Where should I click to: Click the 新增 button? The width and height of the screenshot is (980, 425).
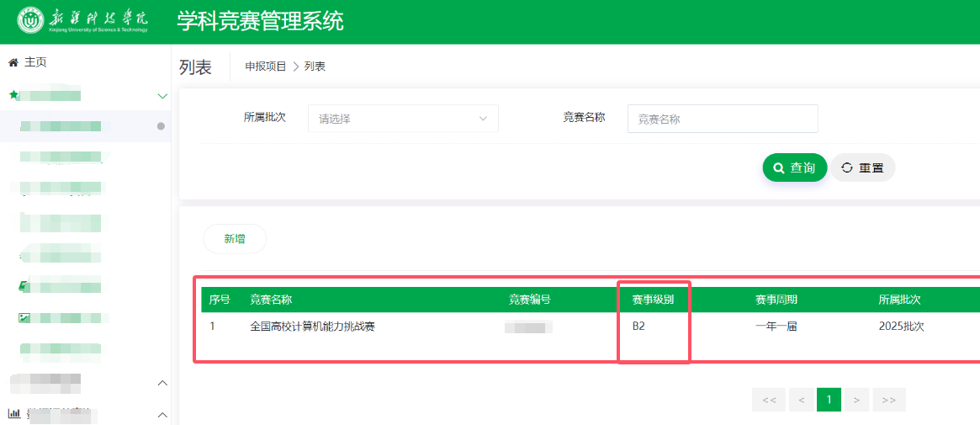235,239
